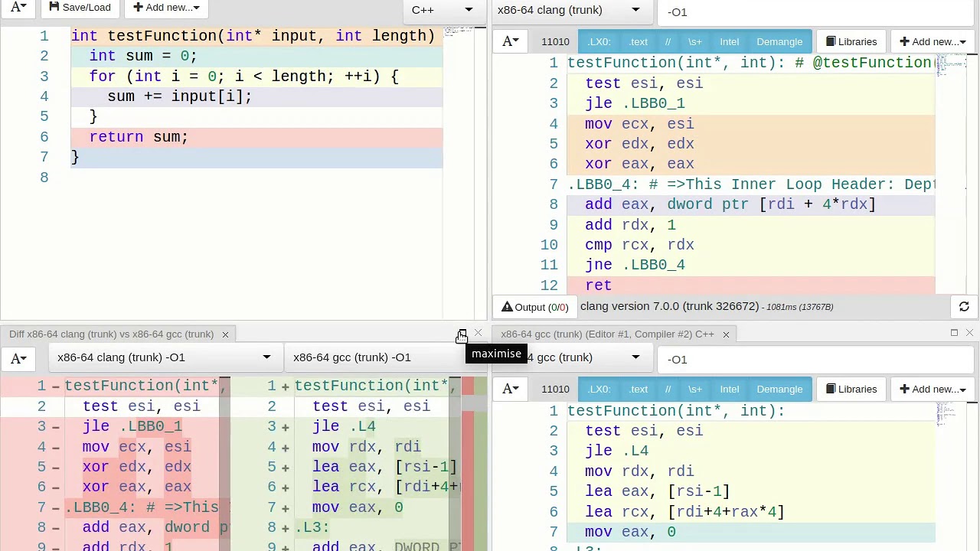Close the Diff tab
Screen dimensions: 980x551
225,334
